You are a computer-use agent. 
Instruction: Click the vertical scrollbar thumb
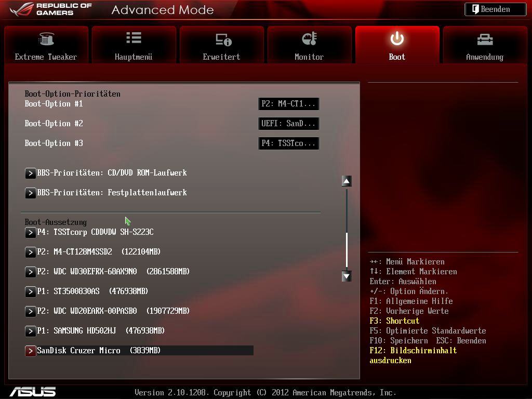pos(347,250)
